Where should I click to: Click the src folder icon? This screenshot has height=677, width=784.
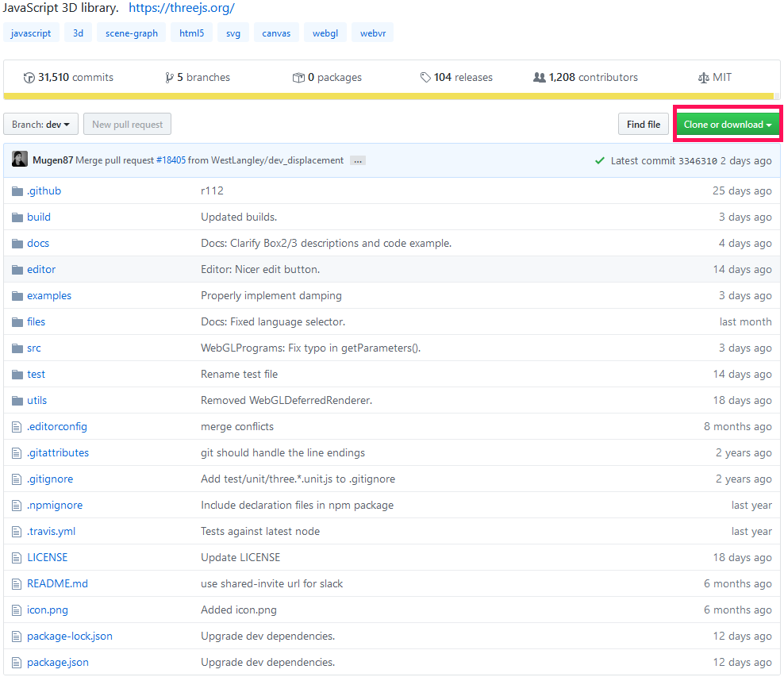point(17,348)
